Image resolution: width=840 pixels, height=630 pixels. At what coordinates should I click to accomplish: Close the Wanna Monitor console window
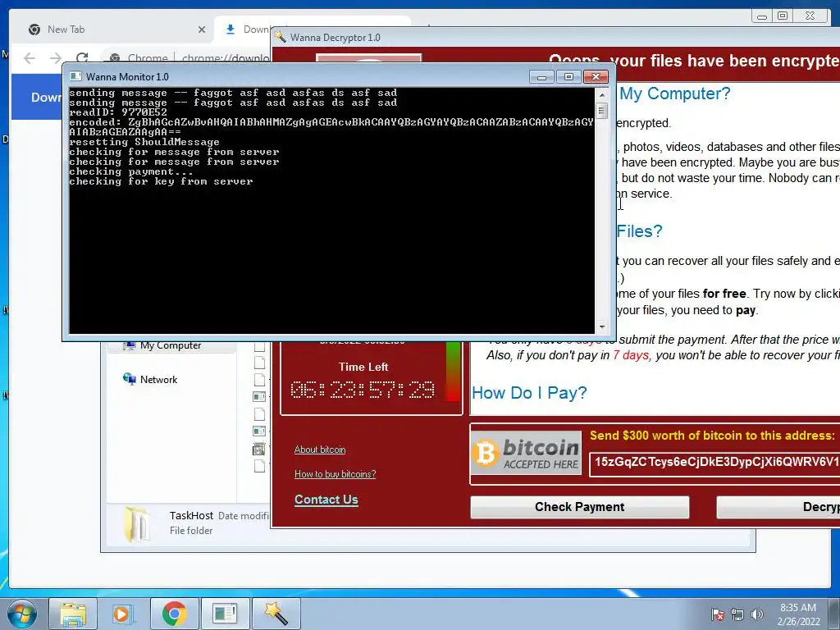tap(596, 77)
